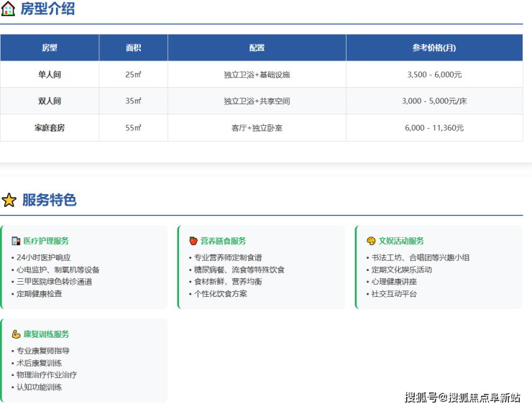Click the 配置 column header
The width and height of the screenshot is (532, 409).
(x=257, y=48)
